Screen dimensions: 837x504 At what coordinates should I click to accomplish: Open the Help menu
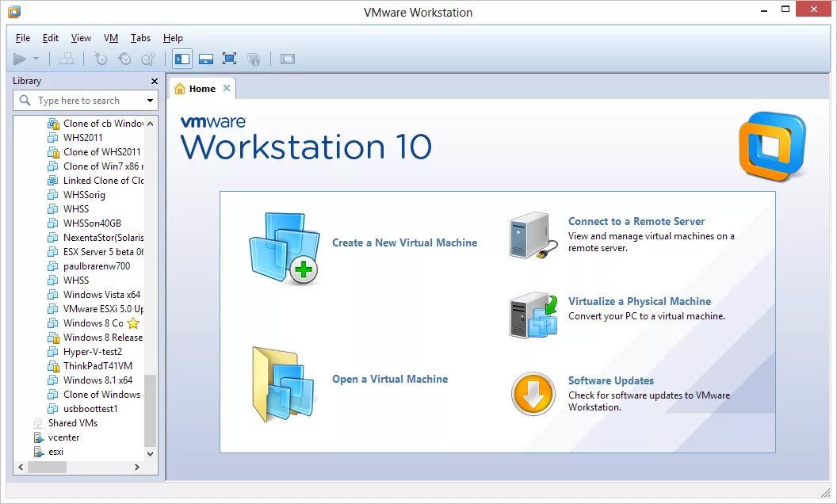(173, 38)
